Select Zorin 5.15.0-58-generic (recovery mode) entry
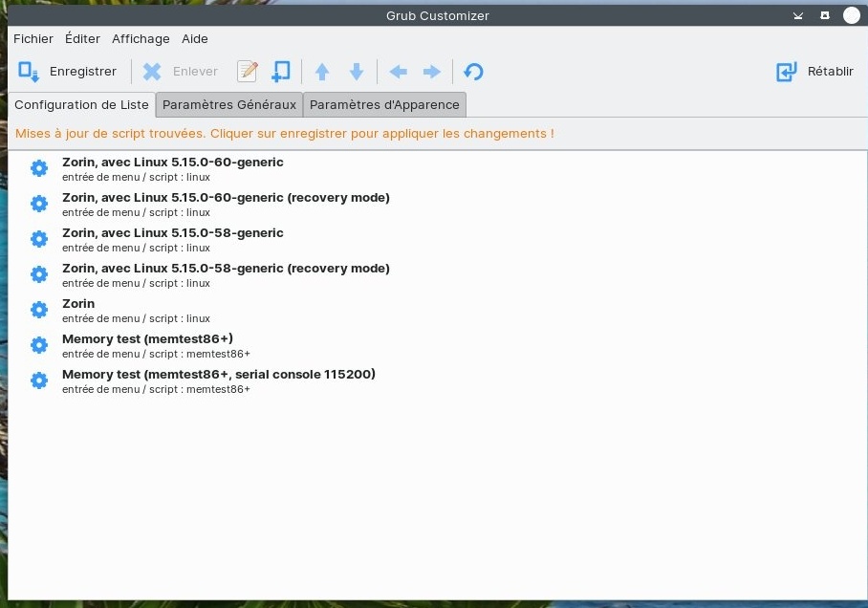Screen dimensions: 868x608 point(226,269)
